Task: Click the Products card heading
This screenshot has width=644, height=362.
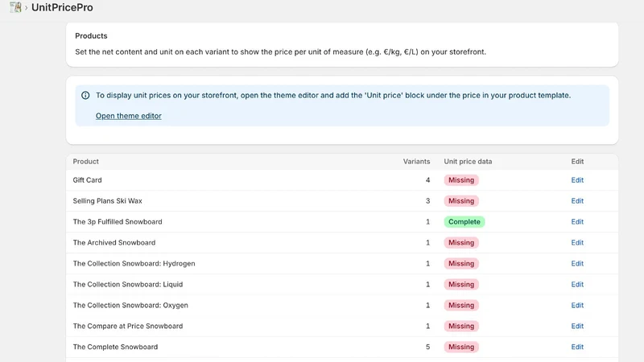Action: pyautogui.click(x=91, y=35)
